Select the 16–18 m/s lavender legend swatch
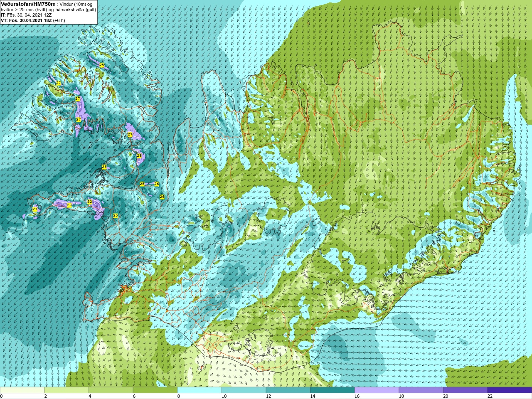 tap(377, 390)
